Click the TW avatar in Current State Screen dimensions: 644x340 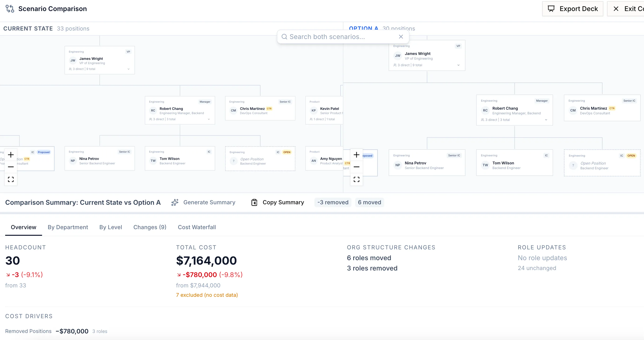[x=153, y=161]
